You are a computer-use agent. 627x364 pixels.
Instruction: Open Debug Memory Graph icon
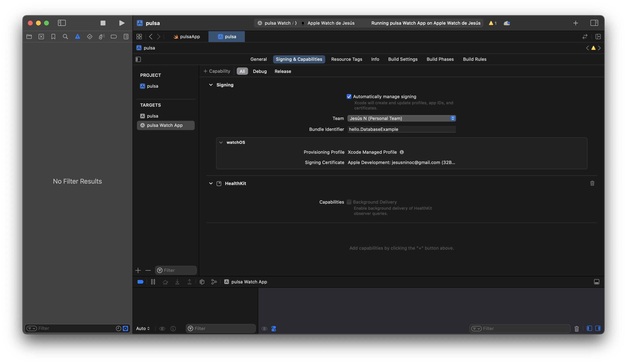coord(214,282)
